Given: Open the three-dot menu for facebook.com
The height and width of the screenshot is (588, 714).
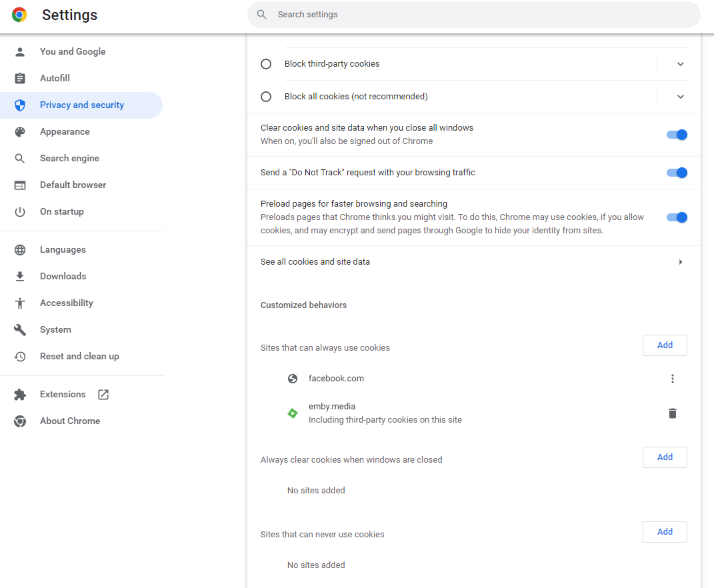Looking at the screenshot, I should (672, 379).
